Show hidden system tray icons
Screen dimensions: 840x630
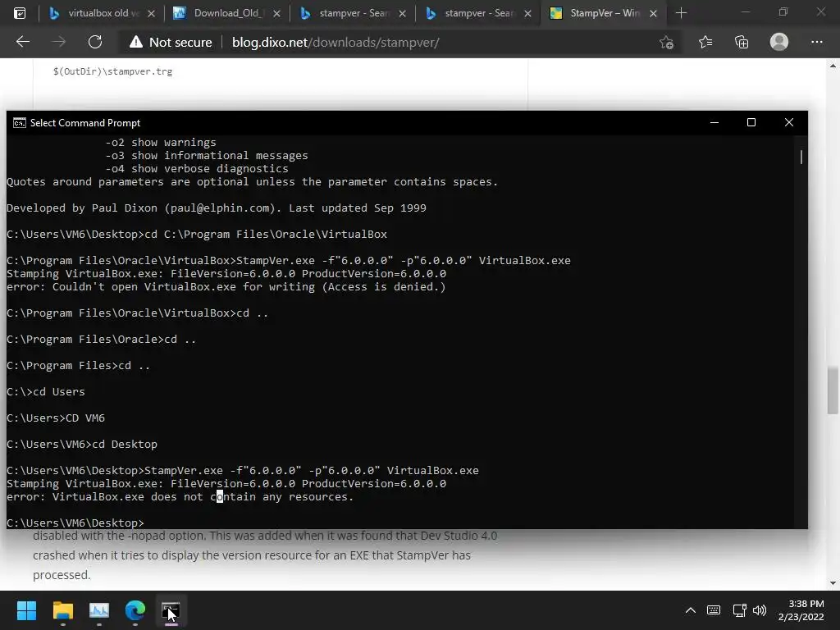coord(691,610)
